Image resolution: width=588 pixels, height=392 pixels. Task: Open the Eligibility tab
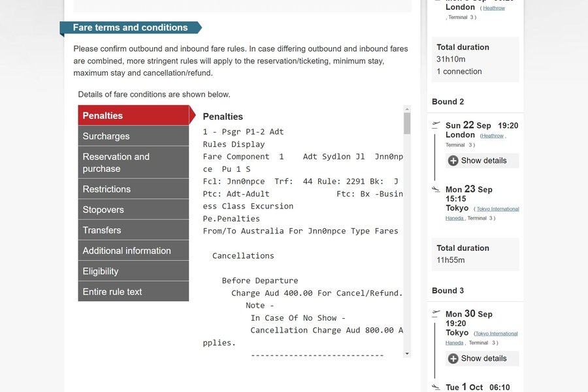[133, 271]
